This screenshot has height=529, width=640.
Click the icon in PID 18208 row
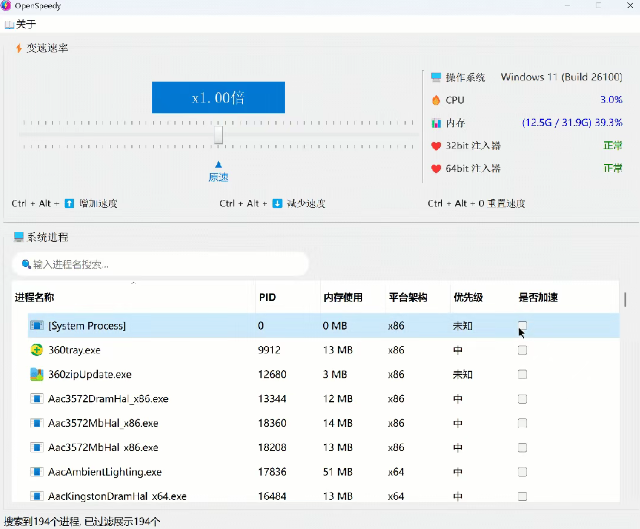(37, 448)
